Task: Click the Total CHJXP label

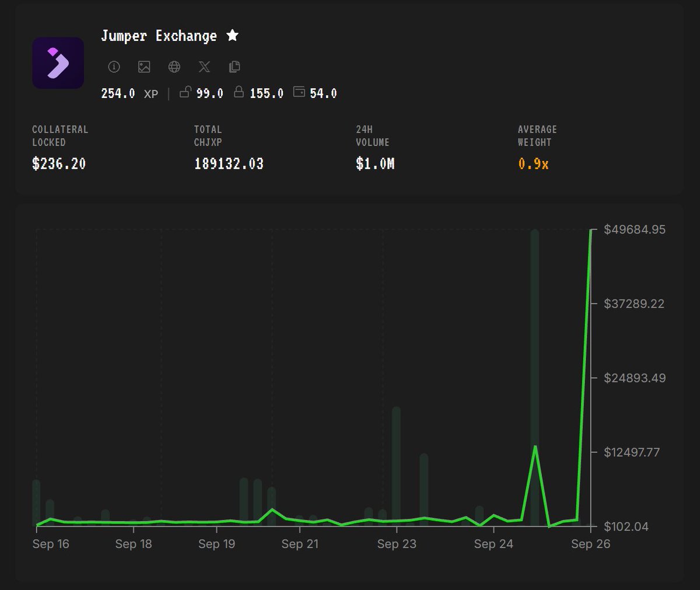Action: point(208,135)
